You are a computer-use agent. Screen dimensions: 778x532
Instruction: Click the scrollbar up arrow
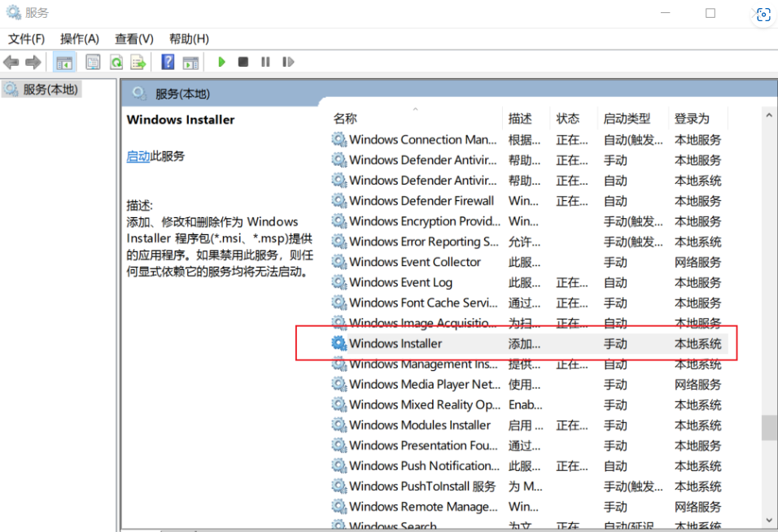pos(769,115)
